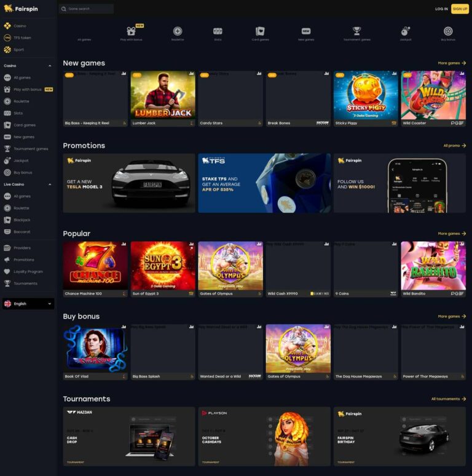Select the New games icon in top bar
The width and height of the screenshot is (472, 476).
click(x=306, y=31)
